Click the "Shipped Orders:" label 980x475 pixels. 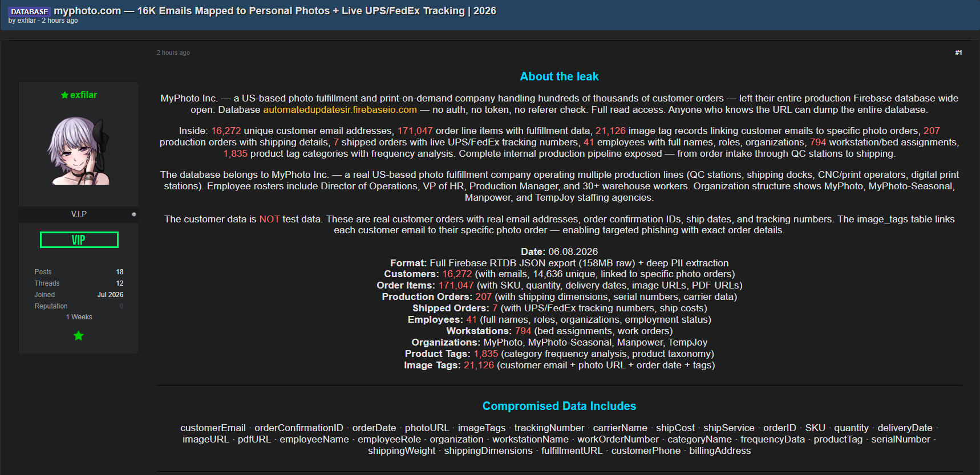tap(451, 308)
